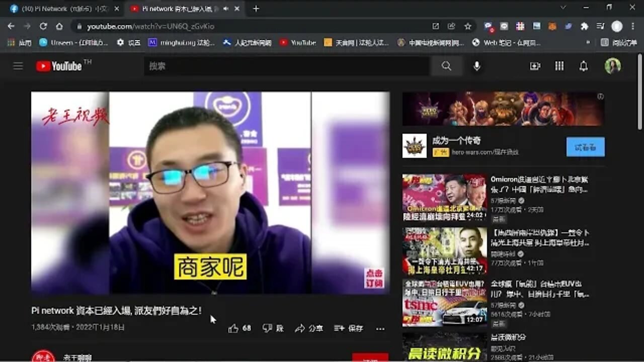Click the like count 68

[247, 328]
